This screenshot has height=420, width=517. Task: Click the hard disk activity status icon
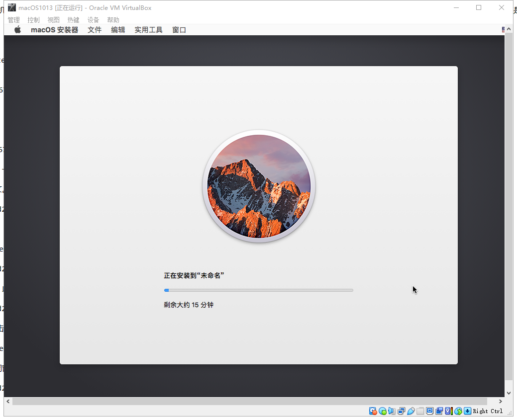point(373,411)
